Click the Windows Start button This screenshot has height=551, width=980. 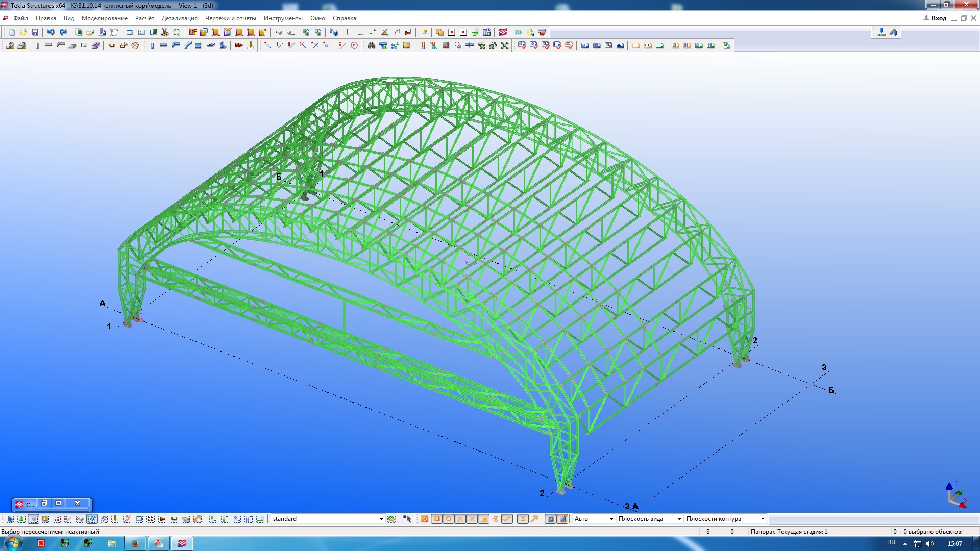coord(13,543)
